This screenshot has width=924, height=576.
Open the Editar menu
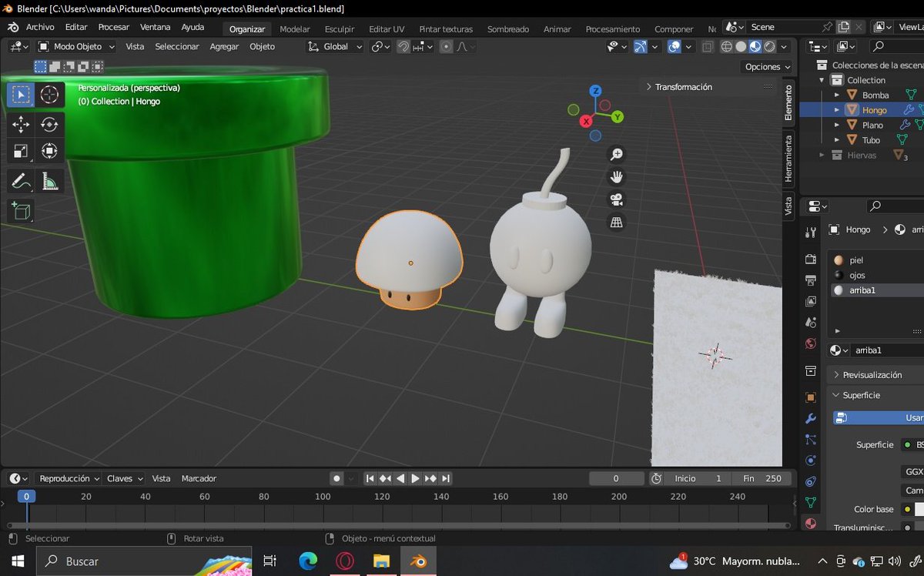(76, 27)
